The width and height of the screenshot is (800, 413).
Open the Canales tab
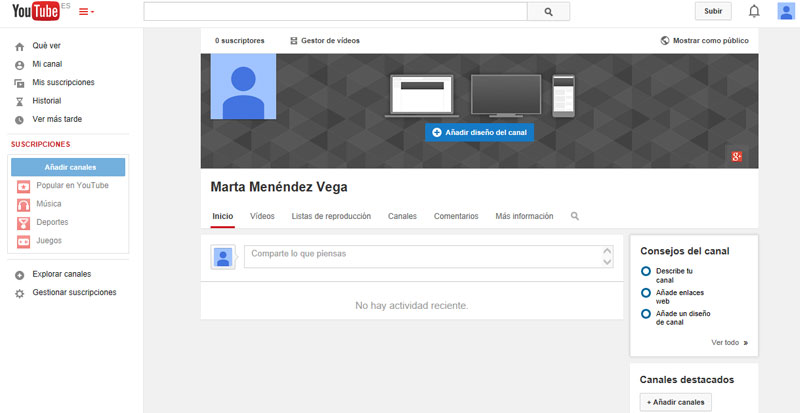point(402,216)
